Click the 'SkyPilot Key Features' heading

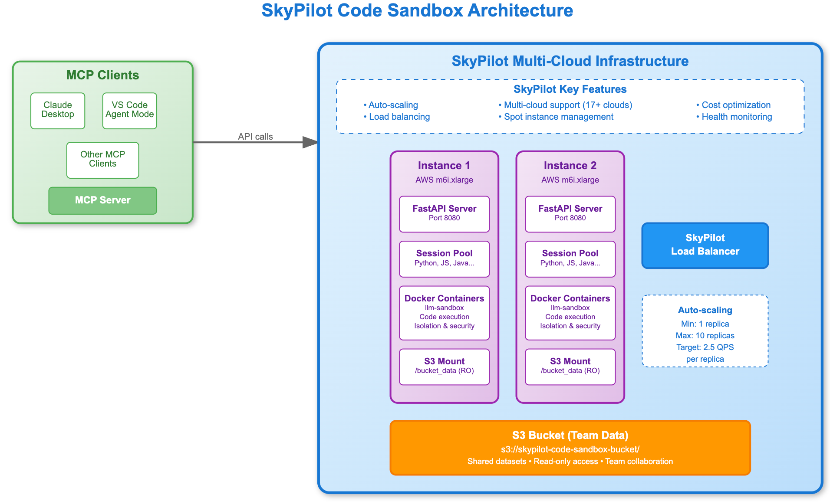tap(570, 89)
